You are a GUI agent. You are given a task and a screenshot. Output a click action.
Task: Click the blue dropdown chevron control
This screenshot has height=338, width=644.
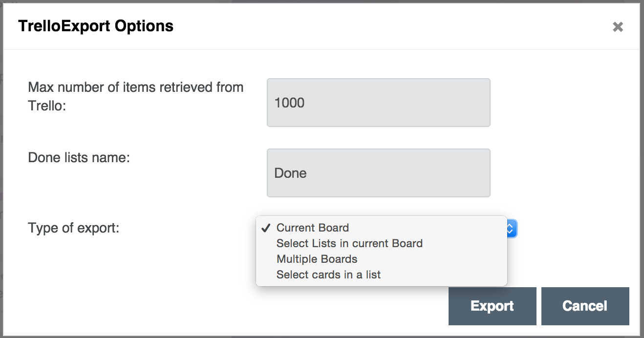coord(511,228)
